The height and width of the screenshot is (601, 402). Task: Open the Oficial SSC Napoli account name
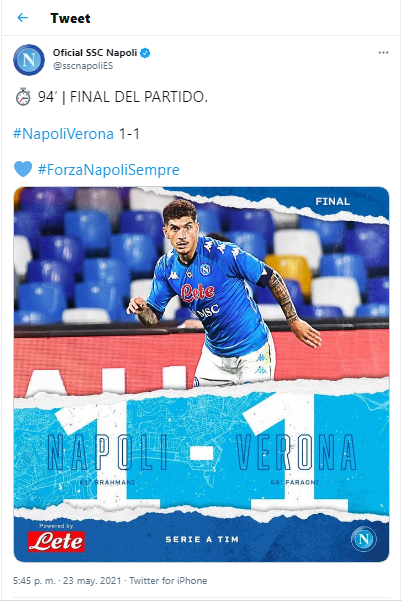click(95, 53)
